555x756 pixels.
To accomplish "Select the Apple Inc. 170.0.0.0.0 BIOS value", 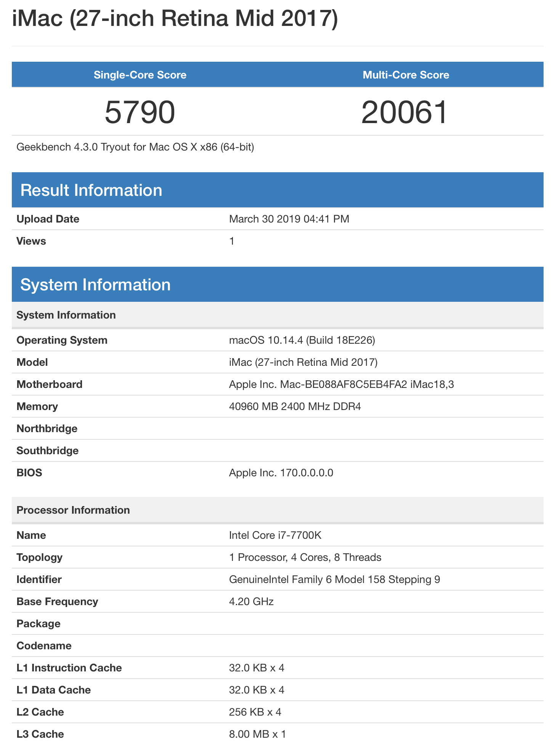I will click(281, 473).
